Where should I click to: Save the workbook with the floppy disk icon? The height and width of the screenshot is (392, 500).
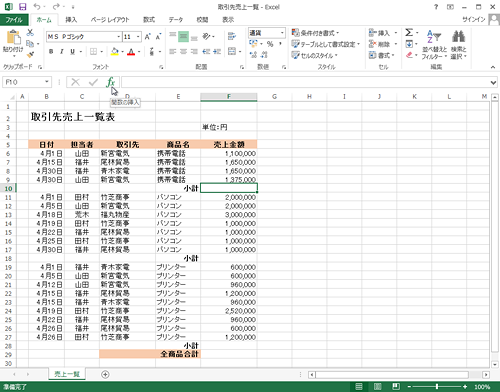(22, 7)
